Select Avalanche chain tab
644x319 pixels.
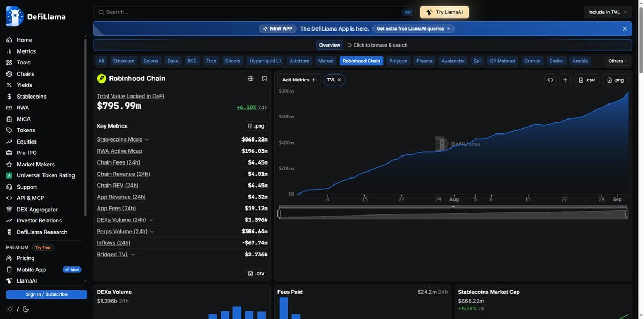[x=453, y=61]
